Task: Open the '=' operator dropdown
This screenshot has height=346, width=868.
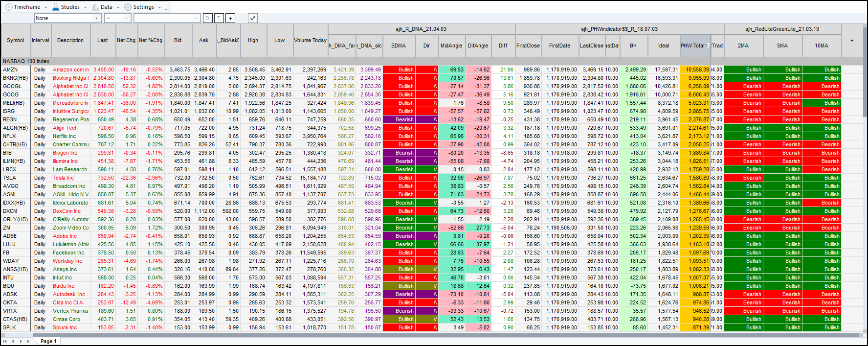Action: click(x=127, y=18)
